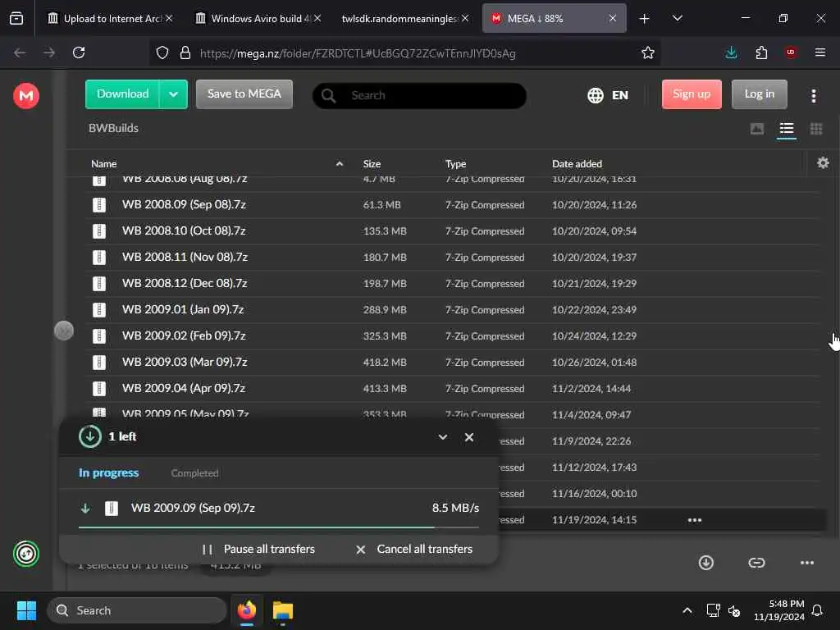Show hidden system tray icons
The width and height of the screenshot is (840, 630).
coord(687,610)
